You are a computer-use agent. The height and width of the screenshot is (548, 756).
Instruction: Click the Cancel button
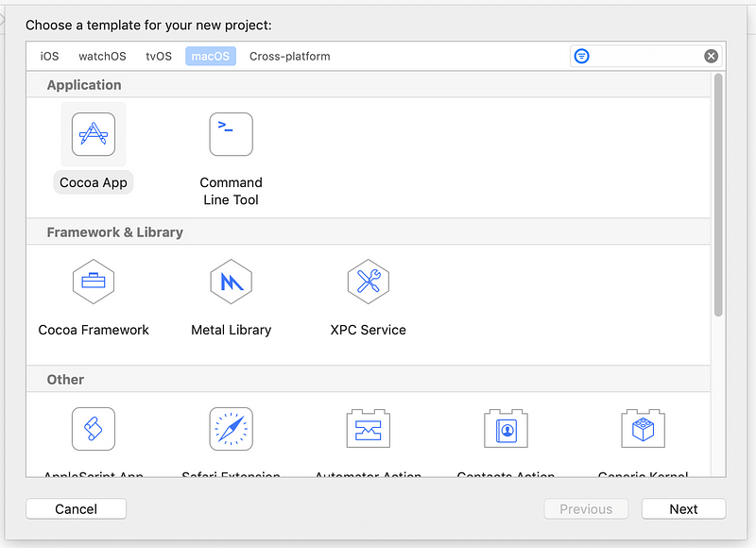point(77,509)
